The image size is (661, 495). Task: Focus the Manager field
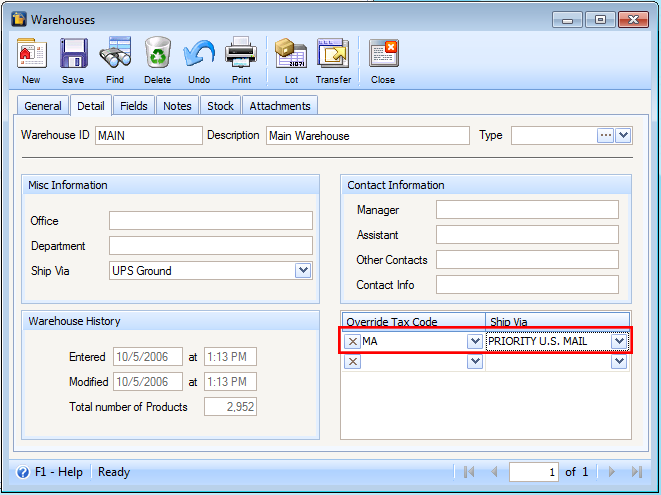coord(527,210)
